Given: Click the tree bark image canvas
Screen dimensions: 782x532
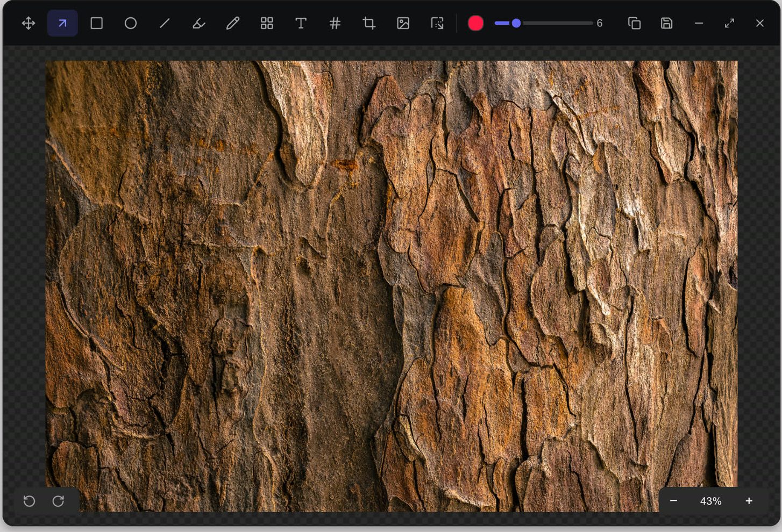Looking at the screenshot, I should point(391,286).
